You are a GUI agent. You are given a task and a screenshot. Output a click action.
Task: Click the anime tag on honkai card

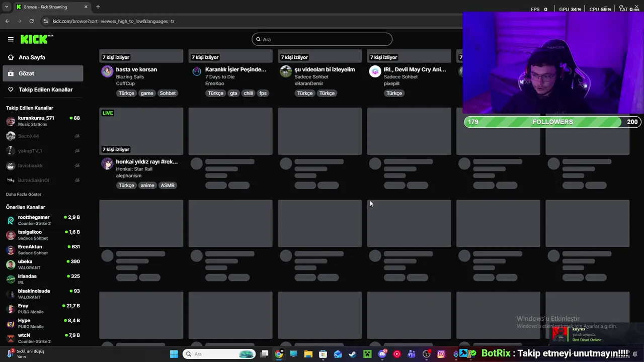[x=147, y=186]
